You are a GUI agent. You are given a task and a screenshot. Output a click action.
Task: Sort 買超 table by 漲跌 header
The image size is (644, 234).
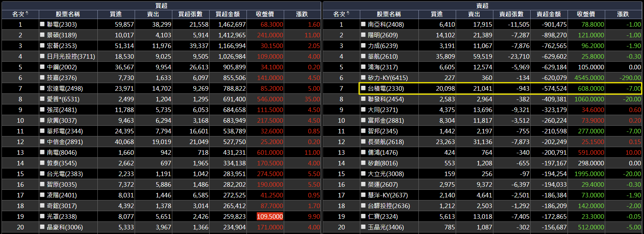pyautogui.click(x=302, y=14)
